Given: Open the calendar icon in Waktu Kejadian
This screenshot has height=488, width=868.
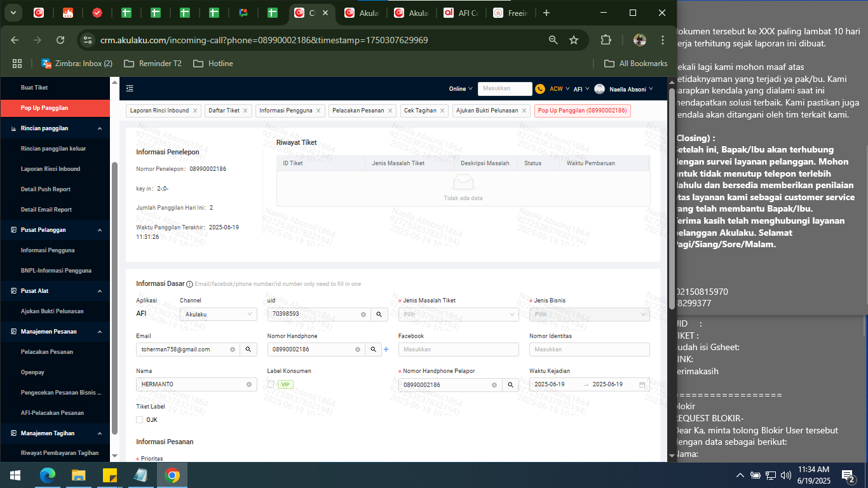Looking at the screenshot, I should (642, 385).
